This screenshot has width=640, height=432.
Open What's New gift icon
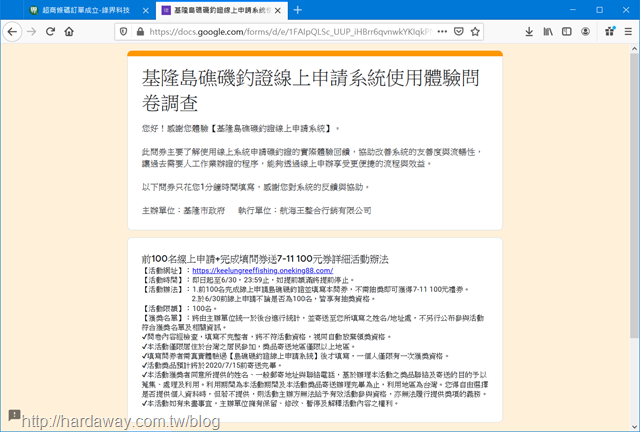(610, 31)
